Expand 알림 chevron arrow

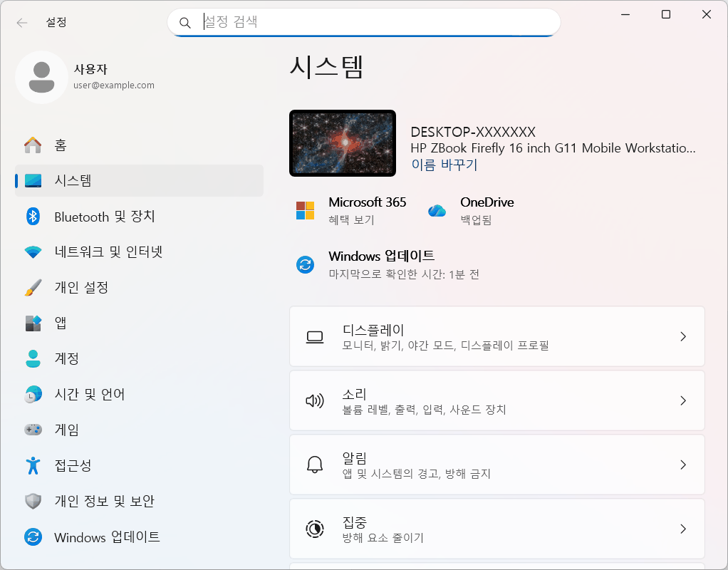[683, 465]
